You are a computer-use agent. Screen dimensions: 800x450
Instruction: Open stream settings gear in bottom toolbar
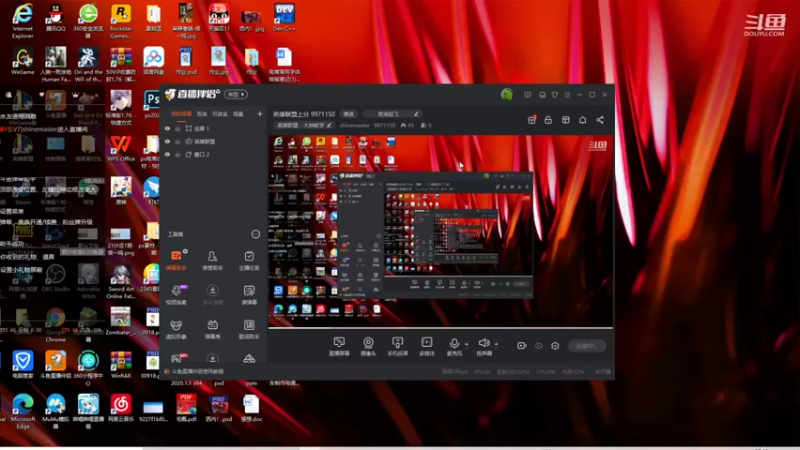coord(555,346)
